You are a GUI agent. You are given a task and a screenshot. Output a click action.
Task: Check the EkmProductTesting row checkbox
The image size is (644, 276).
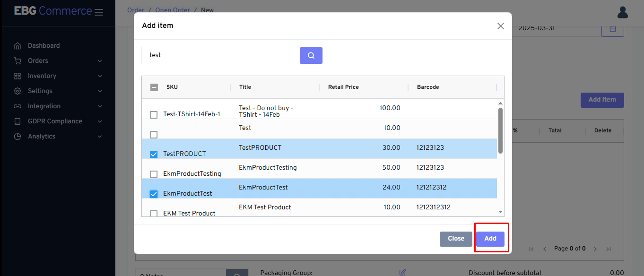(154, 174)
